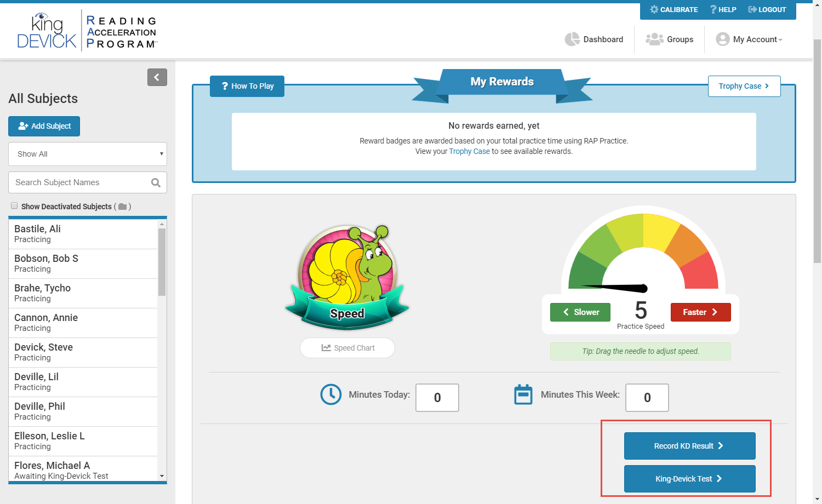Open the Trophy Case button
822x504 pixels.
click(x=744, y=86)
